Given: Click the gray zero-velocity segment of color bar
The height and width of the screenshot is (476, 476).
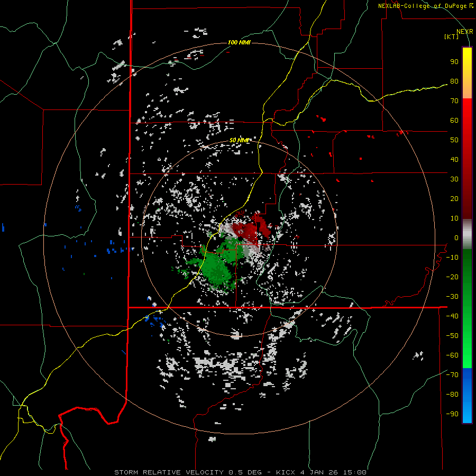Looking at the screenshot, I should coord(467,234).
